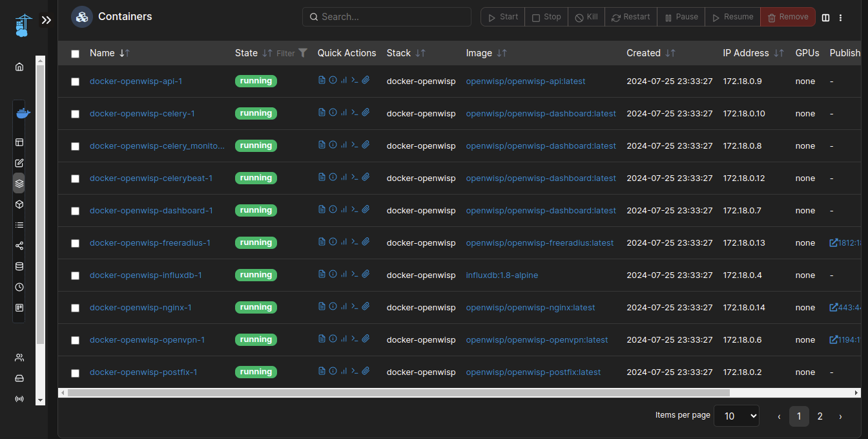Check the docker-openwisp-influxdb-1 row checkbox
Image resolution: width=868 pixels, height=439 pixels.
tap(75, 275)
